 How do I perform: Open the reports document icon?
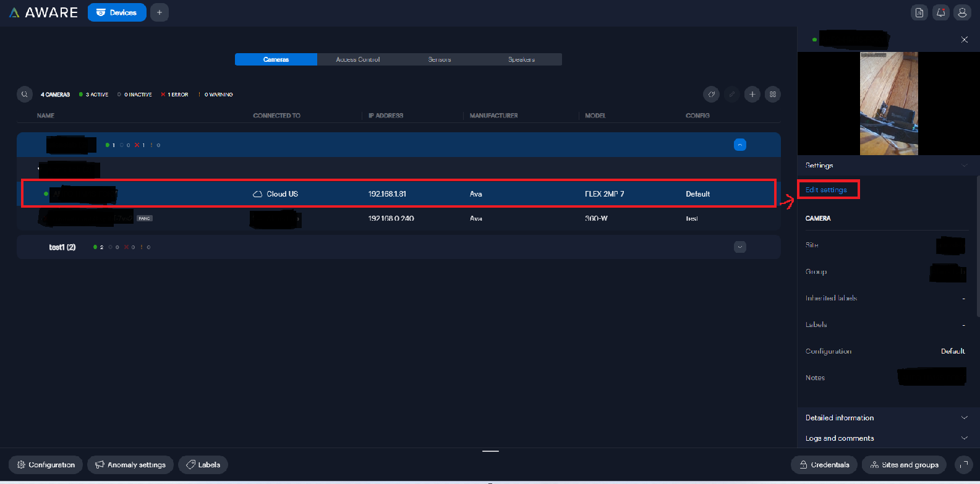[919, 12]
